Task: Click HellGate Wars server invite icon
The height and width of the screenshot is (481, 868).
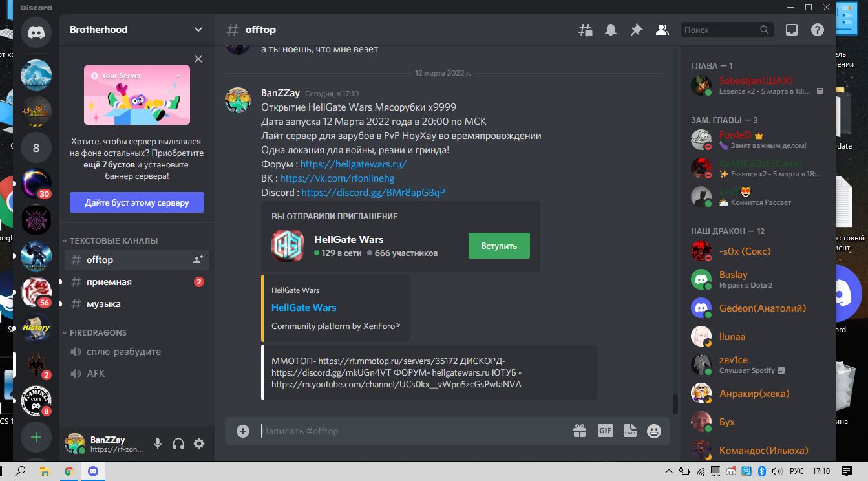Action: point(288,246)
